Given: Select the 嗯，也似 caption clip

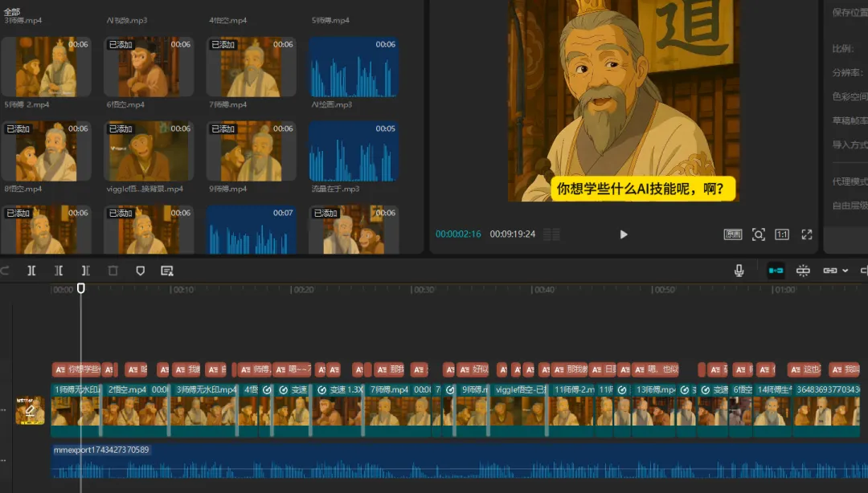Looking at the screenshot, I should (656, 369).
